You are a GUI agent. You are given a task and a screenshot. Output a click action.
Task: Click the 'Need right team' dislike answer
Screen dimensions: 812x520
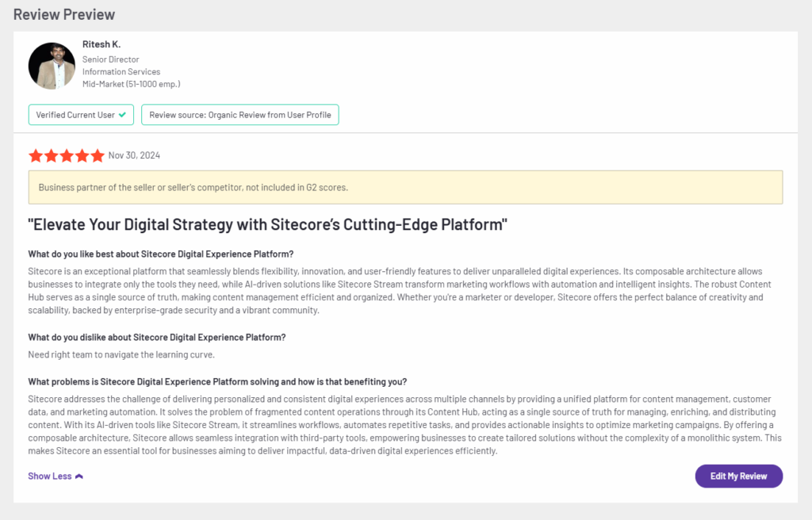click(121, 355)
